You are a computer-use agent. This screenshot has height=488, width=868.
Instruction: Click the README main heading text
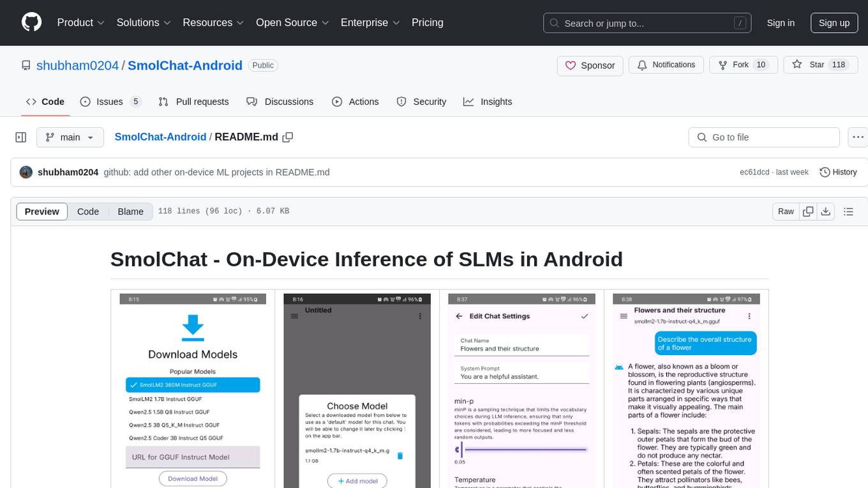[x=366, y=259]
